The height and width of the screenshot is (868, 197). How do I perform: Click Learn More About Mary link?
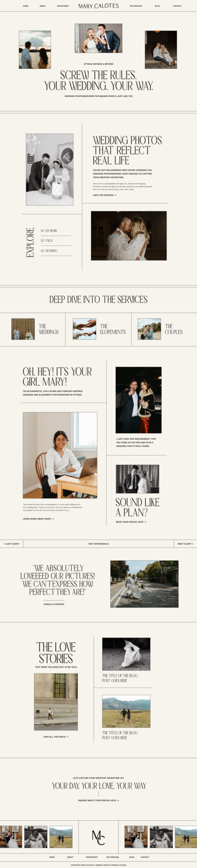coord(38,518)
